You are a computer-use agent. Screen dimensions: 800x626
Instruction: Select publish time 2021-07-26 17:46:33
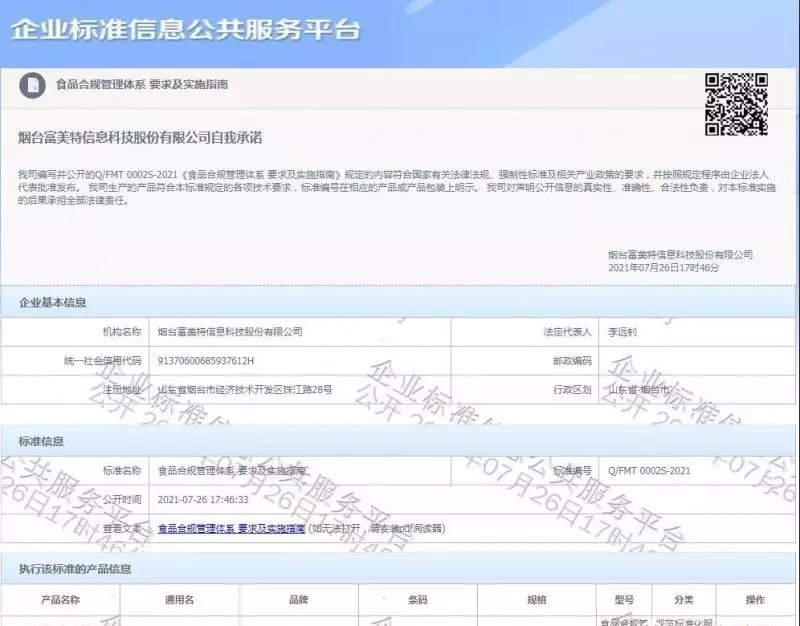pos(203,499)
